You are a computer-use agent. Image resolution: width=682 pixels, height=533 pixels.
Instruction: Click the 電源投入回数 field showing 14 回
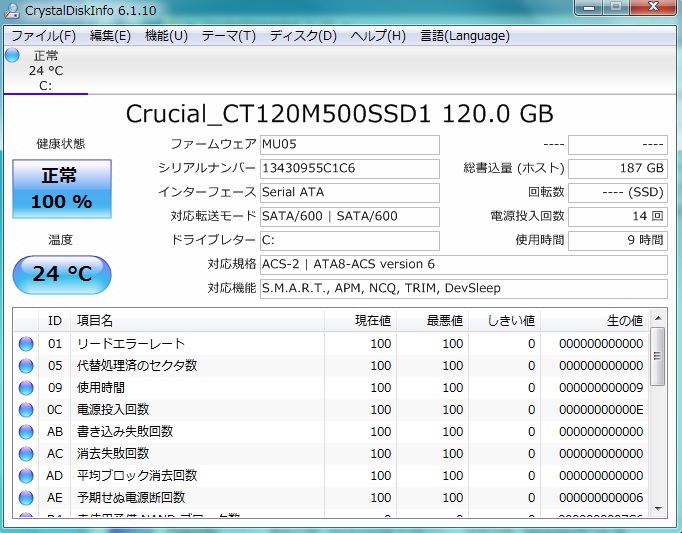pyautogui.click(x=618, y=216)
